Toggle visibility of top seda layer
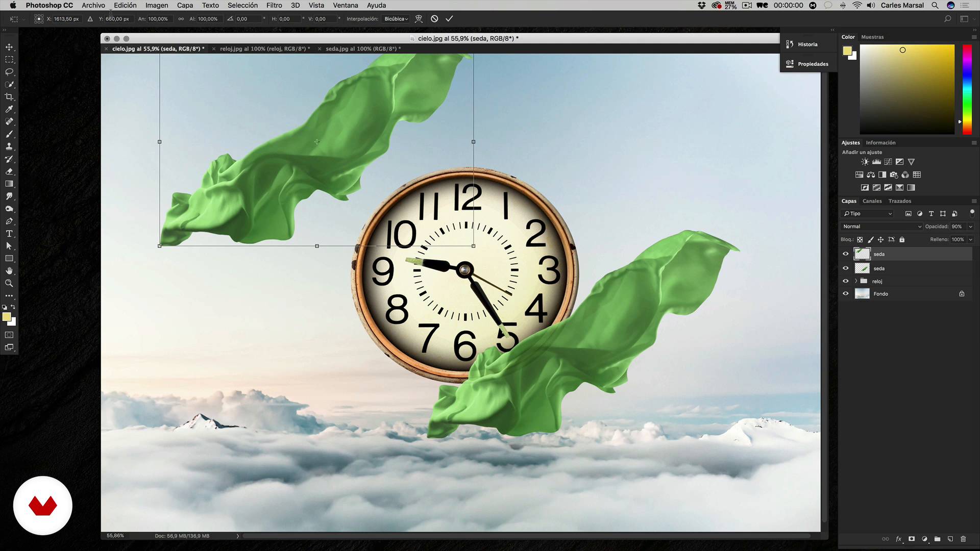Screen dimensions: 980x551 [x=846, y=254]
